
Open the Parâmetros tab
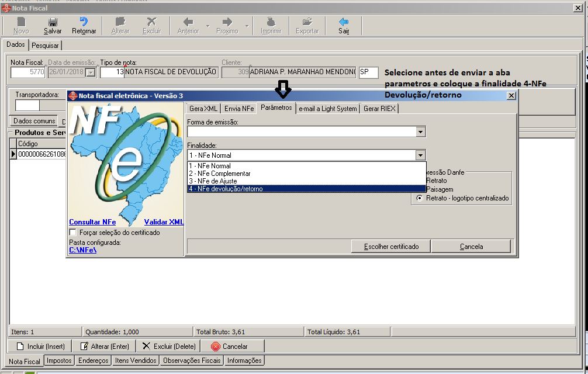point(276,108)
